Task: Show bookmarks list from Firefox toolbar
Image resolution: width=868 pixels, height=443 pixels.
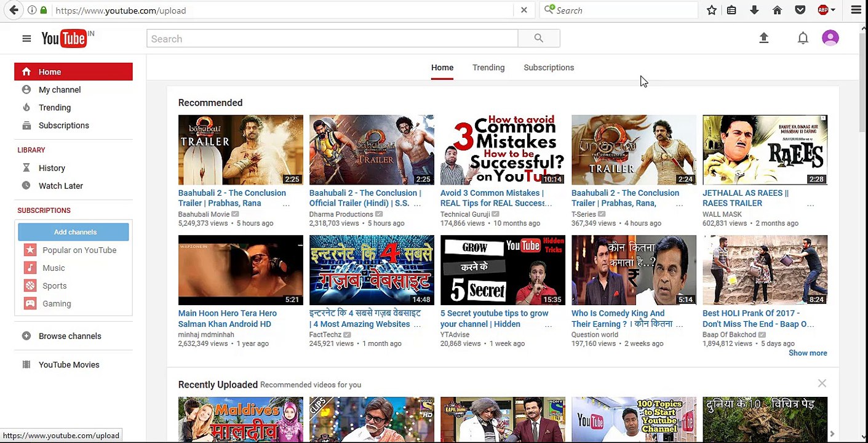Action: tap(731, 10)
